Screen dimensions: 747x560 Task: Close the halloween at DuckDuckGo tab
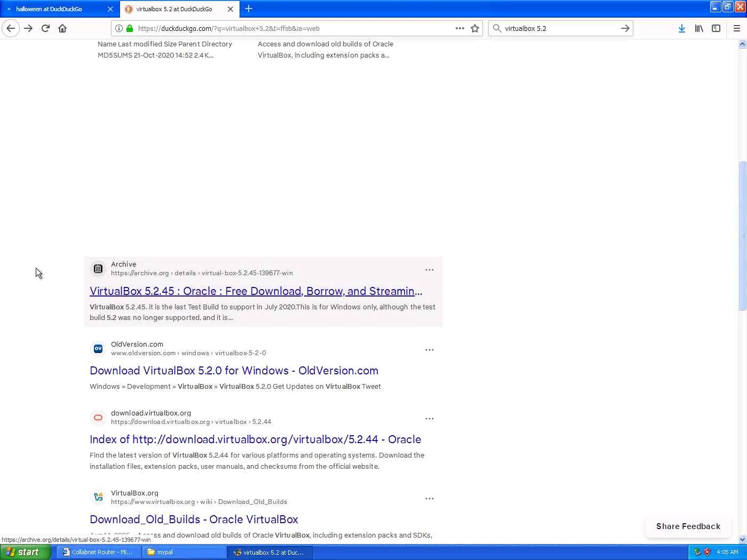point(110,9)
